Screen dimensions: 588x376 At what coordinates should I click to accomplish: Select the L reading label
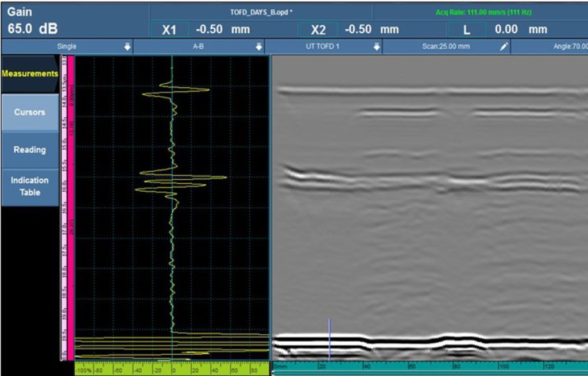[x=466, y=30]
